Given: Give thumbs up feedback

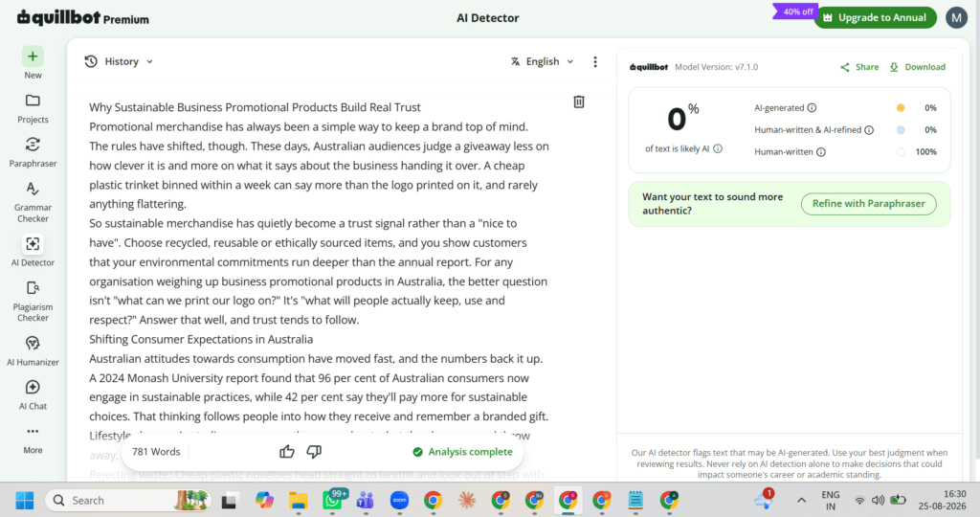Looking at the screenshot, I should [287, 451].
